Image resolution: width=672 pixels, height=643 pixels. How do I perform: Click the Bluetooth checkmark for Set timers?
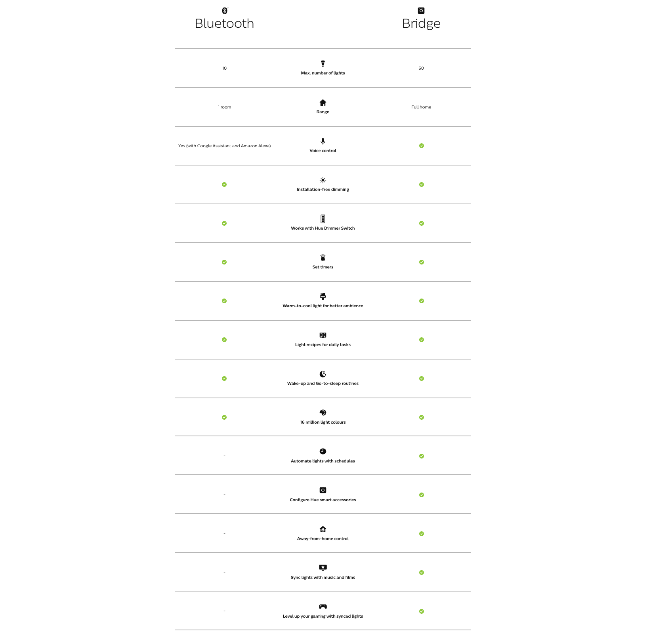click(x=224, y=262)
